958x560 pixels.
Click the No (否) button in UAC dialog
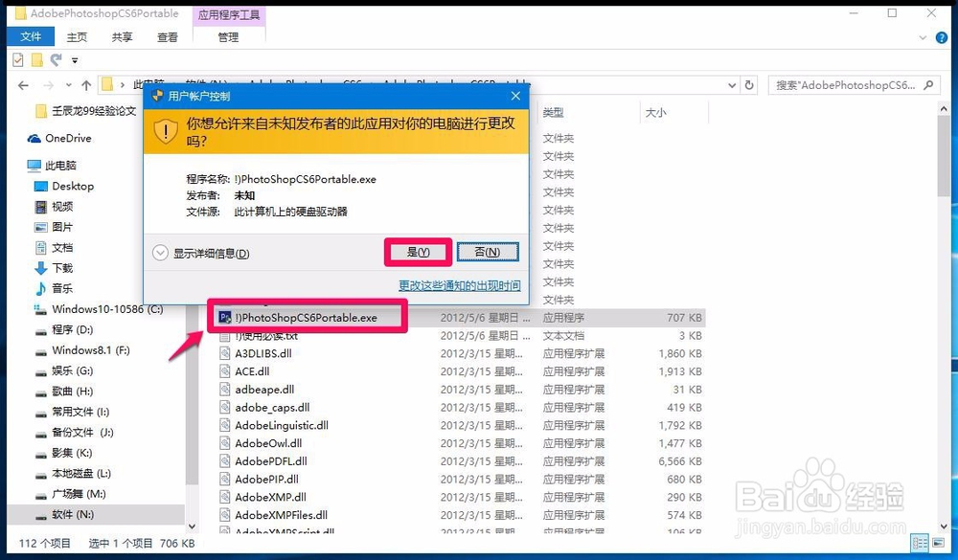click(488, 252)
